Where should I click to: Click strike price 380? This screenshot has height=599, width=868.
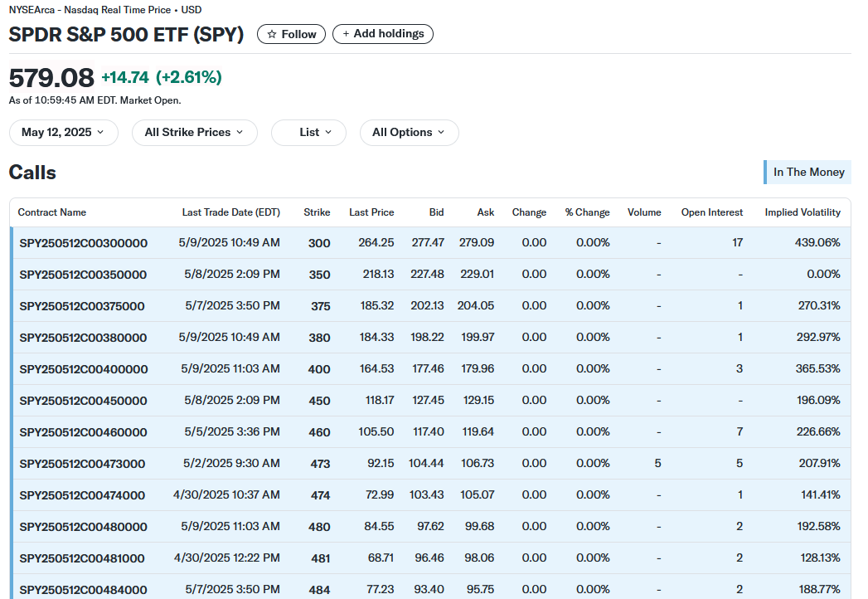319,338
